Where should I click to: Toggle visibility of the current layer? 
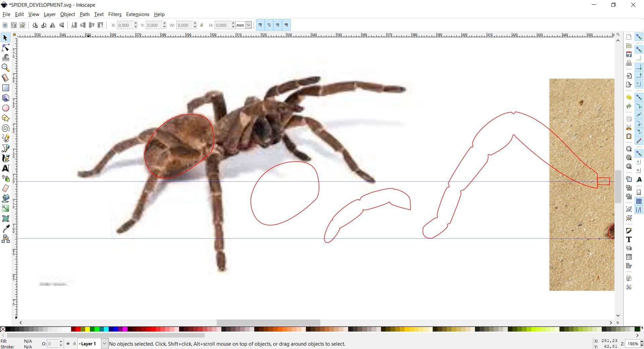[x=68, y=344]
